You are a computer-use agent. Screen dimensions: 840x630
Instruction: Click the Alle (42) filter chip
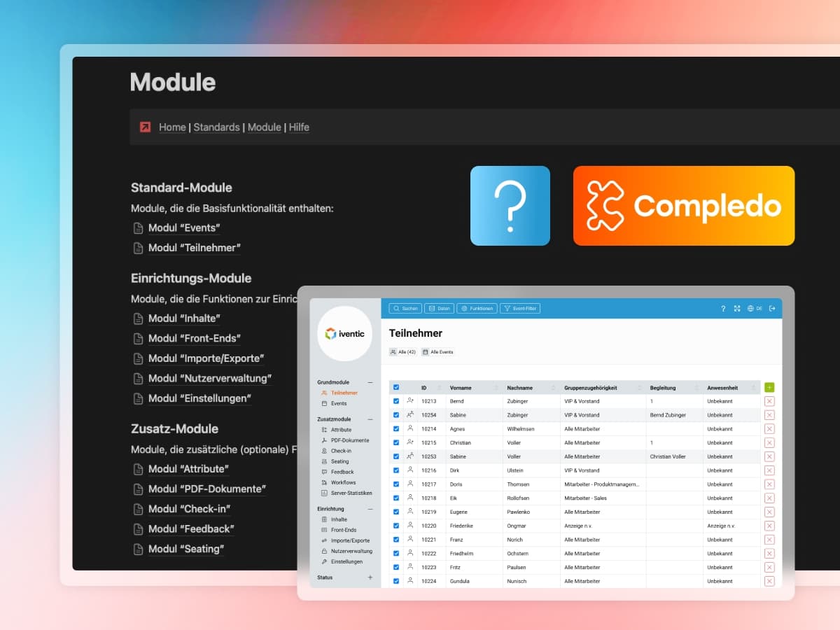403,352
